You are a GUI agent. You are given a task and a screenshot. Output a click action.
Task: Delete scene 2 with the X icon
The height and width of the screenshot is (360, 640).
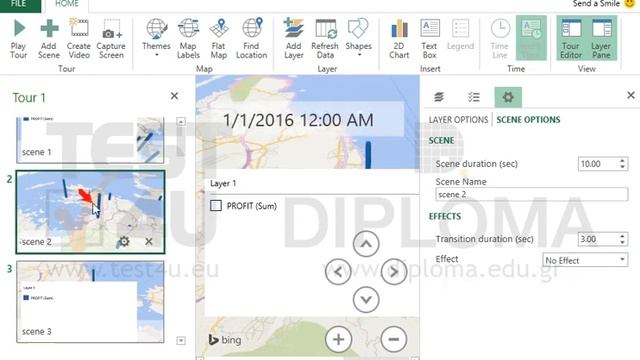[149, 242]
